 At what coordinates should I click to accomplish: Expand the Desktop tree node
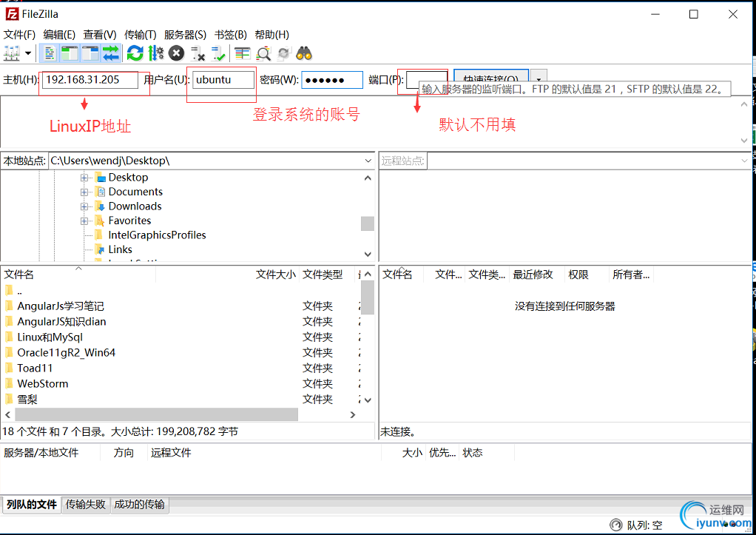click(84, 178)
